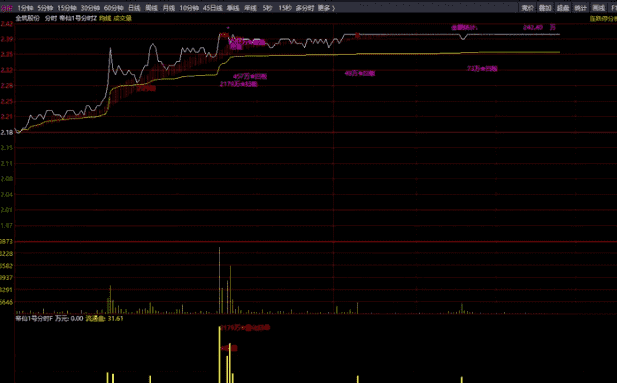This screenshot has height=383, width=617.
Task: Switch to 1分钟 period tab
Action: coord(25,8)
